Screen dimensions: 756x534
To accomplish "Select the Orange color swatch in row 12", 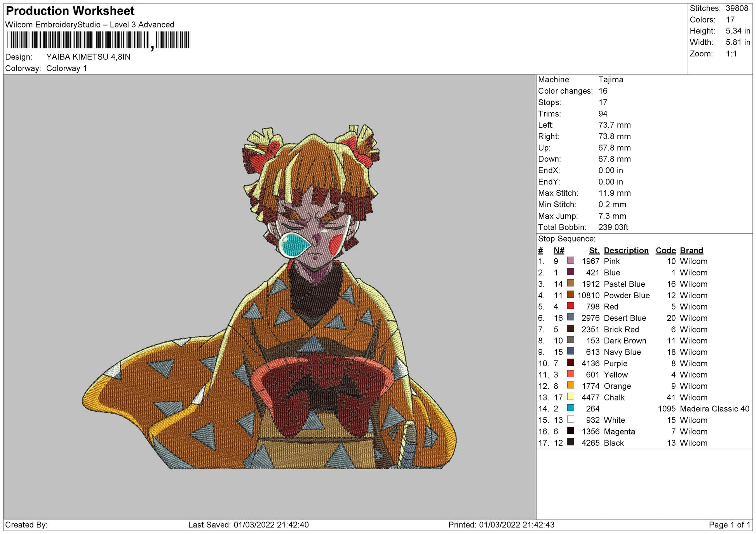I will (570, 385).
